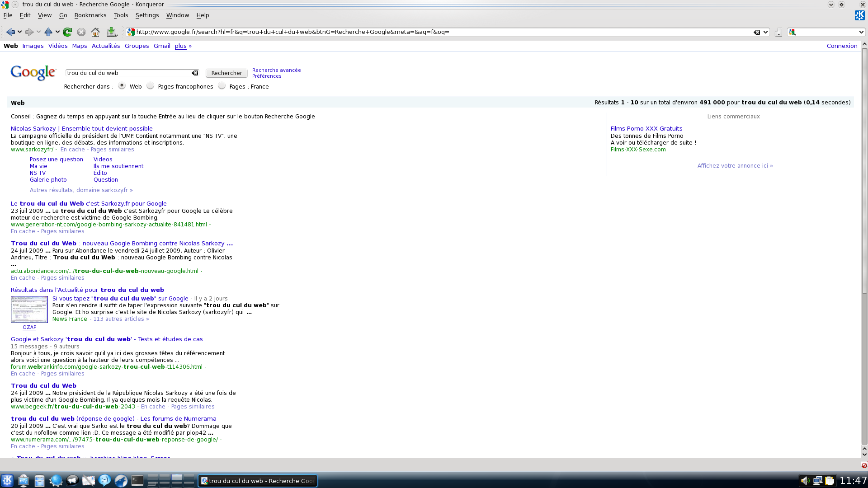Viewport: 868px width, 488px height.
Task: Select the Pages francophones radio button
Action: (x=150, y=86)
